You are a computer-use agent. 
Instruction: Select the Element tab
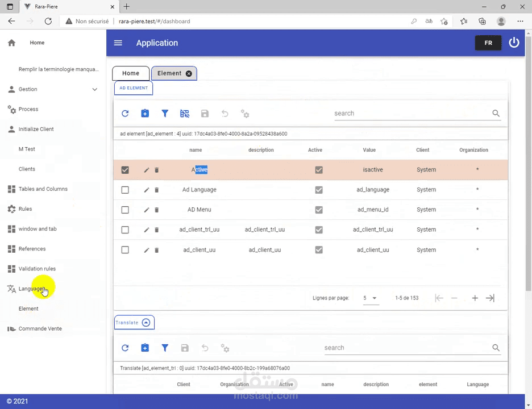(x=174, y=73)
